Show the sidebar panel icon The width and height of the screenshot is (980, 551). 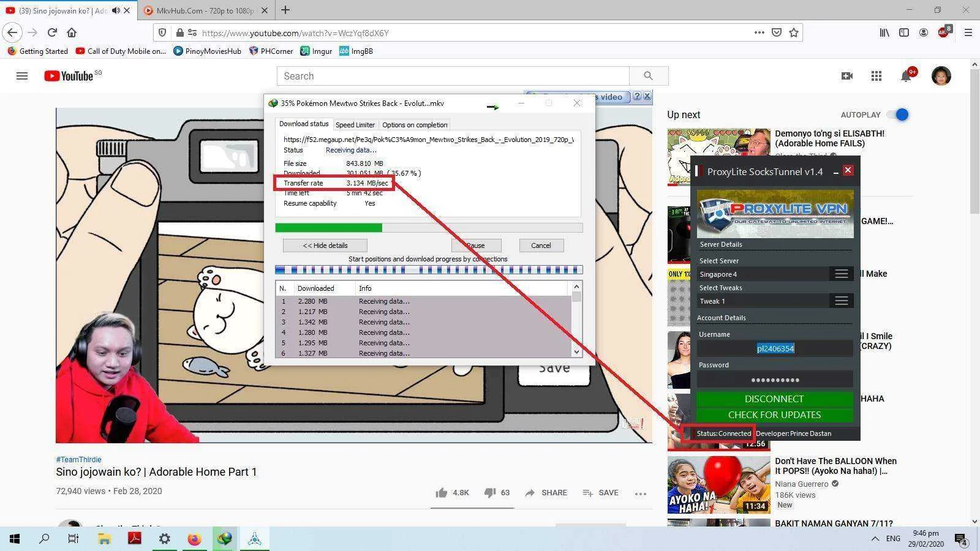[904, 32]
